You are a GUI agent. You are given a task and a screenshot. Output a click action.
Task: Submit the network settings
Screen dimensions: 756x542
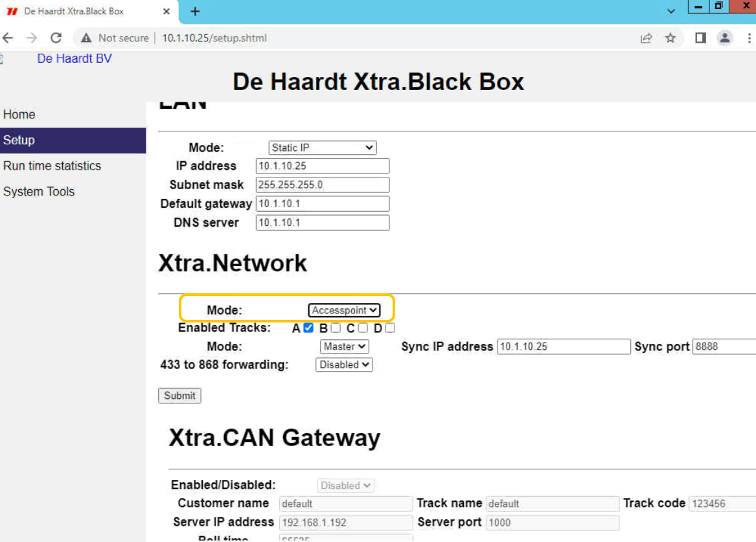(x=179, y=396)
